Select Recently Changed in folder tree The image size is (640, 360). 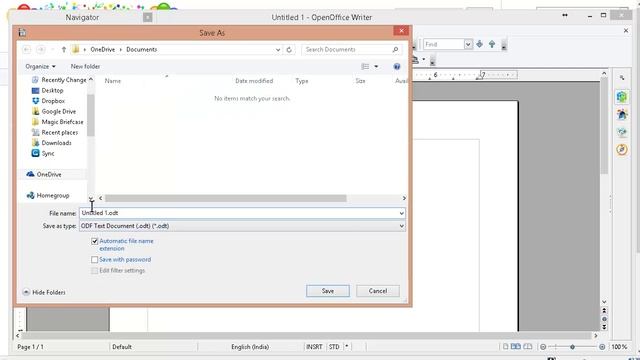[x=59, y=80]
